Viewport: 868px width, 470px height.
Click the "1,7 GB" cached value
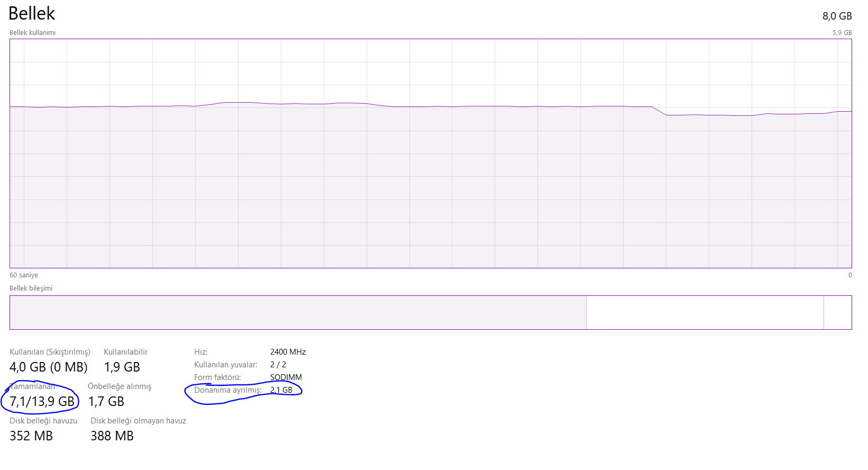pyautogui.click(x=106, y=401)
